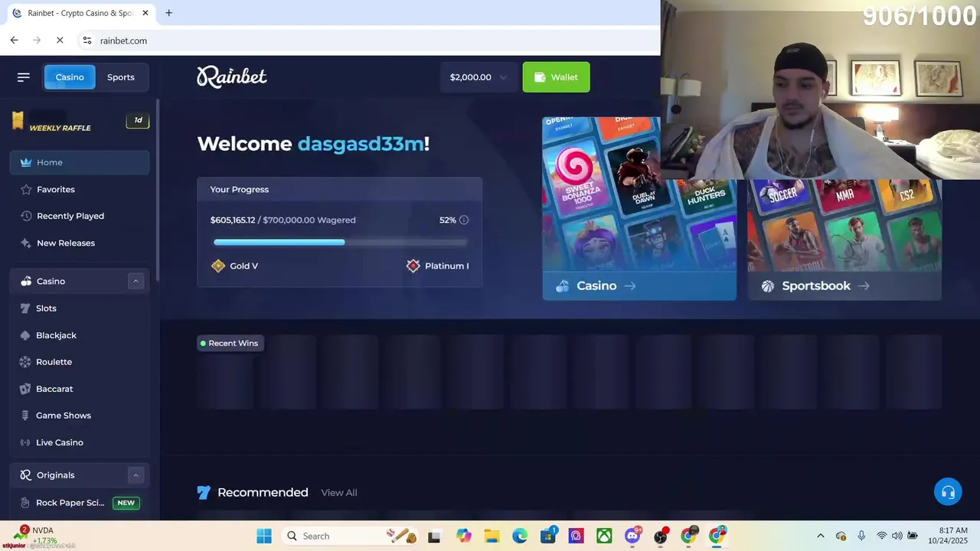
Task: Open Discord from the taskbar
Action: [x=632, y=536]
